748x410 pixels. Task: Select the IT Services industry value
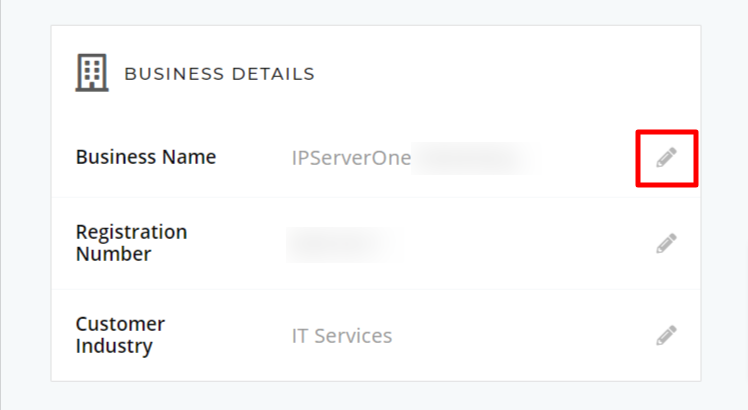tap(342, 336)
